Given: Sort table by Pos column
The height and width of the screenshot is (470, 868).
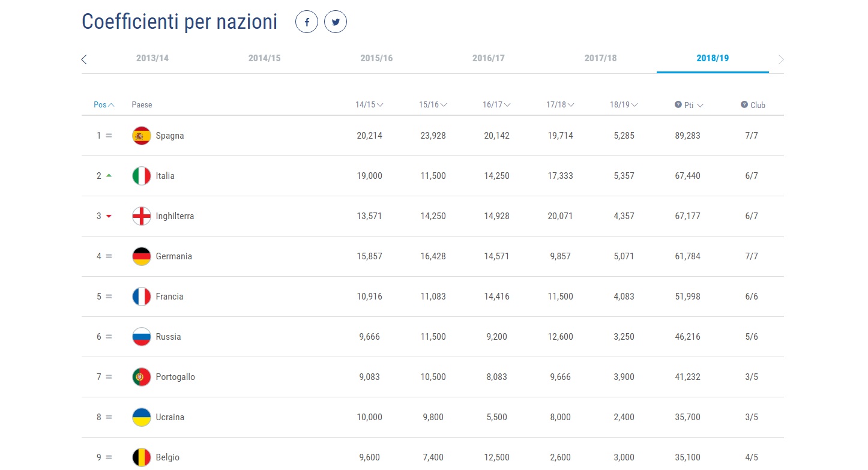Looking at the screenshot, I should tap(104, 104).
